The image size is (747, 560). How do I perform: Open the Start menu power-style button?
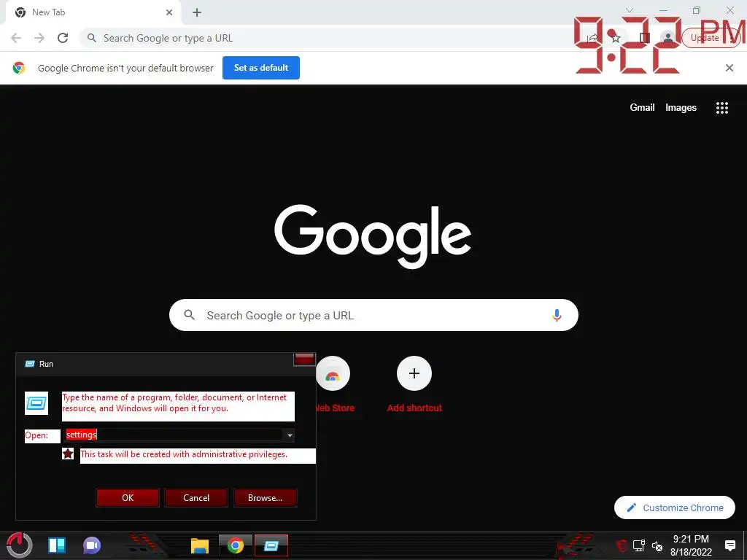(20, 545)
